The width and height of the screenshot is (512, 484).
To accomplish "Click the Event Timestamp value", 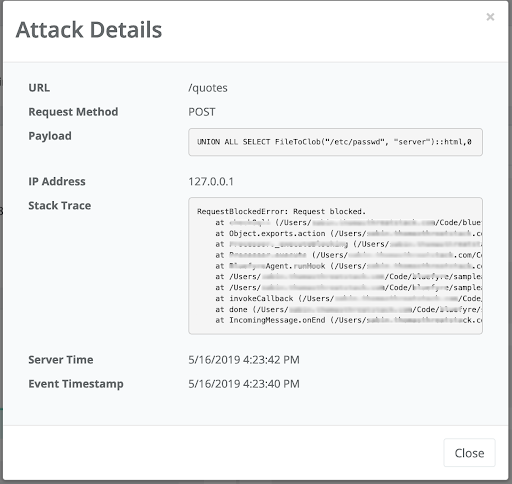I will [x=244, y=384].
